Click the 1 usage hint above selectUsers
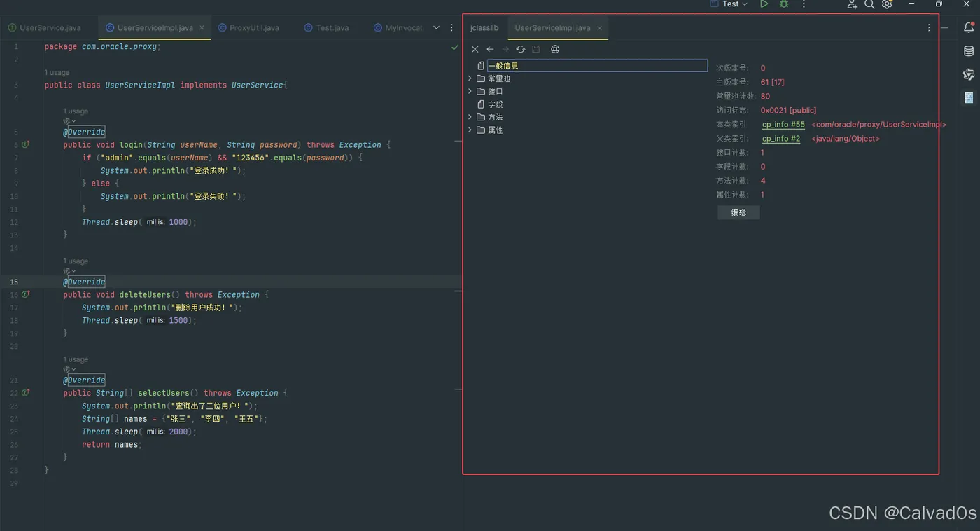The width and height of the screenshot is (980, 531). (76, 359)
